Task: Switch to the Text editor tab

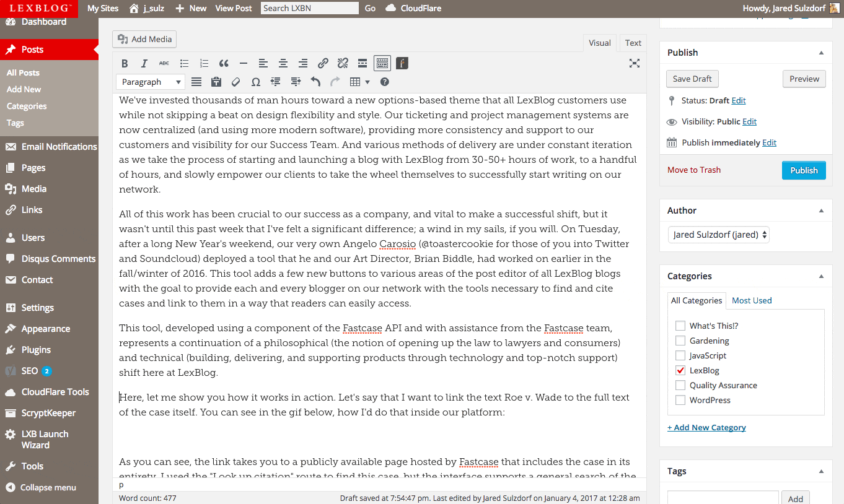Action: (x=633, y=43)
